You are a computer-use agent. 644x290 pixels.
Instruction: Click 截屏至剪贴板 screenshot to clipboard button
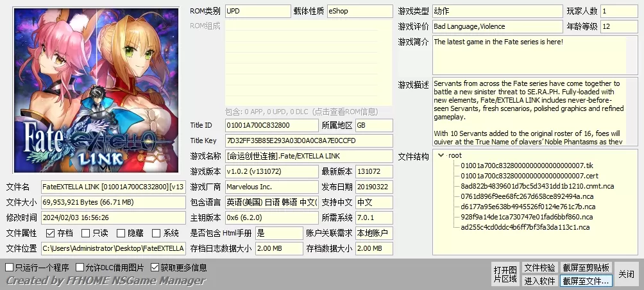[x=586, y=268]
